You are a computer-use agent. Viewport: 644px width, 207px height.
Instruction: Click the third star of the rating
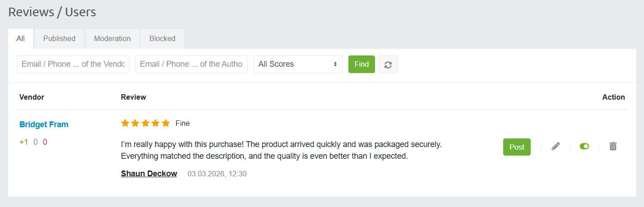145,123
